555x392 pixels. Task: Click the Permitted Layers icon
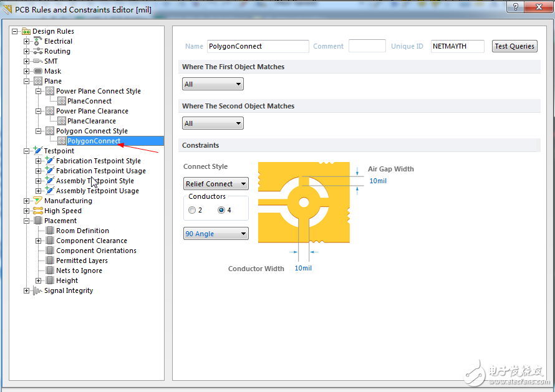click(50, 261)
